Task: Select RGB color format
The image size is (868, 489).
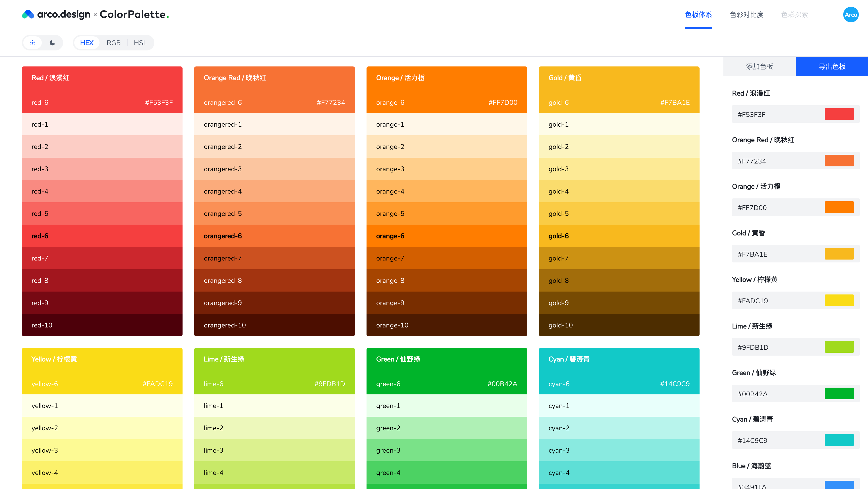Action: [114, 43]
